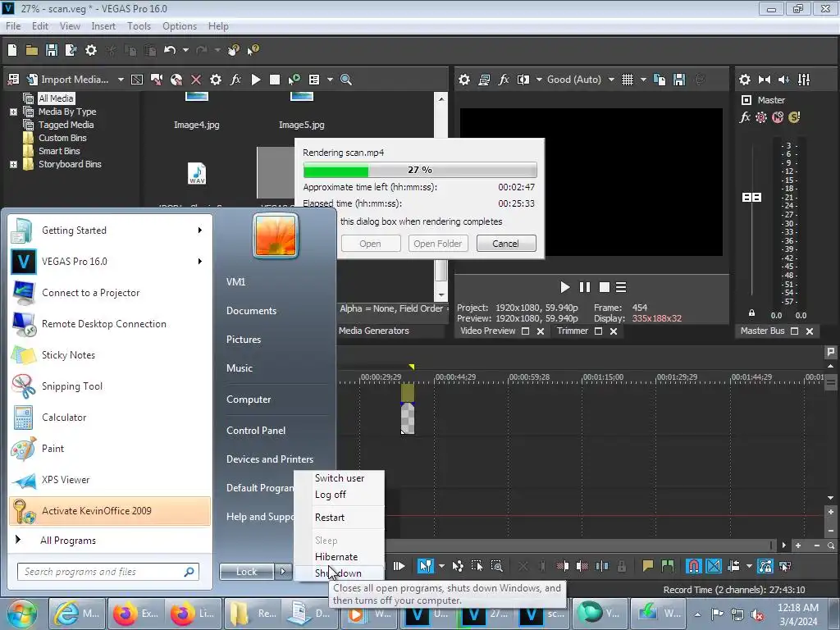The height and width of the screenshot is (630, 840).
Task: Click the Search programs and files box
Action: 107,572
